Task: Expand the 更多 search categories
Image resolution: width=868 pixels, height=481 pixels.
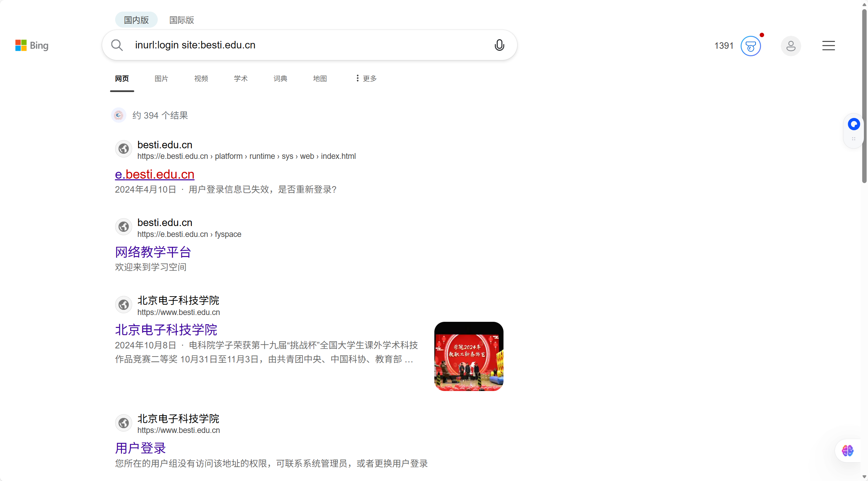Action: [366, 78]
